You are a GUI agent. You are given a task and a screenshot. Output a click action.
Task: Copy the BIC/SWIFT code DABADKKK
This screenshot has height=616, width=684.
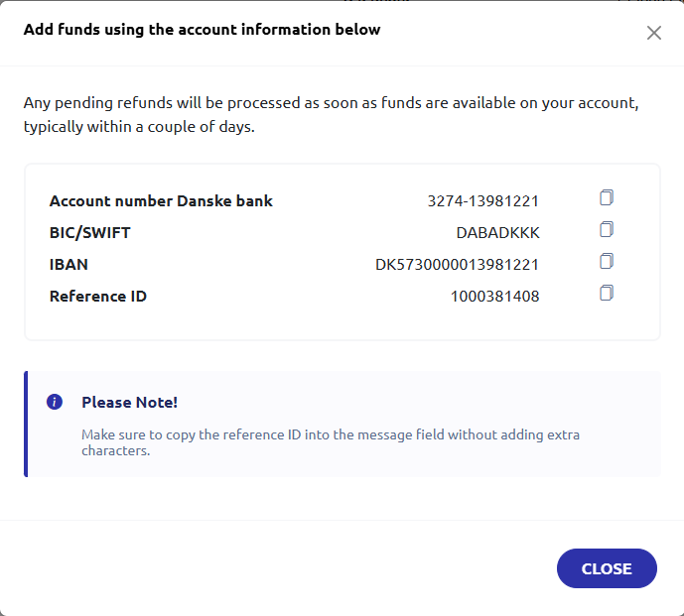[607, 229]
